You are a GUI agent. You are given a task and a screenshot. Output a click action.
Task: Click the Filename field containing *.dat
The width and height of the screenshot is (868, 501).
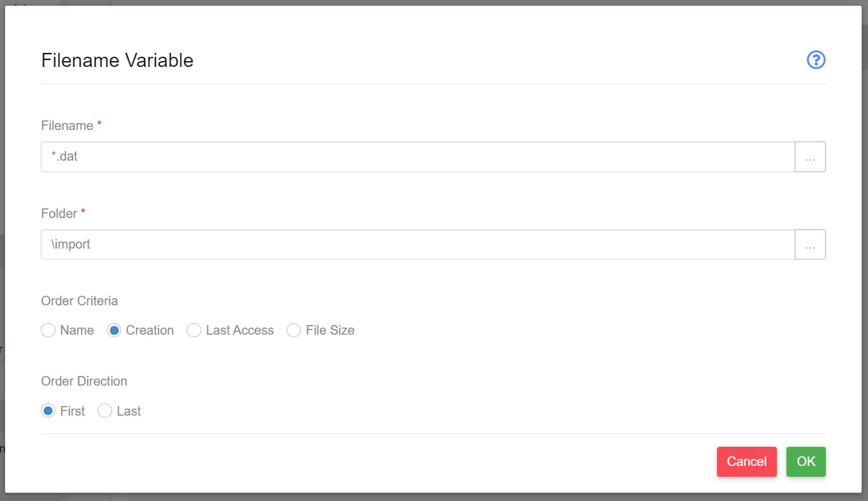pos(418,157)
